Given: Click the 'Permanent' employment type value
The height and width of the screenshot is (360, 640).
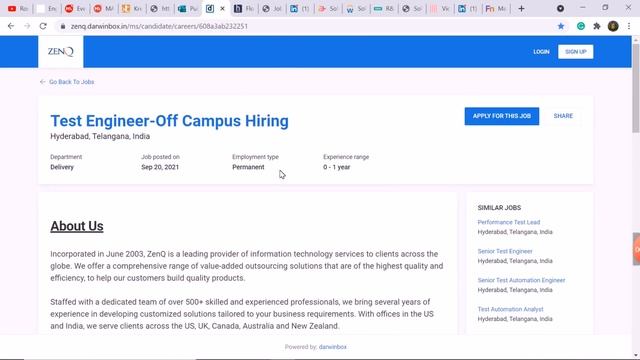Looking at the screenshot, I should pos(248,167).
